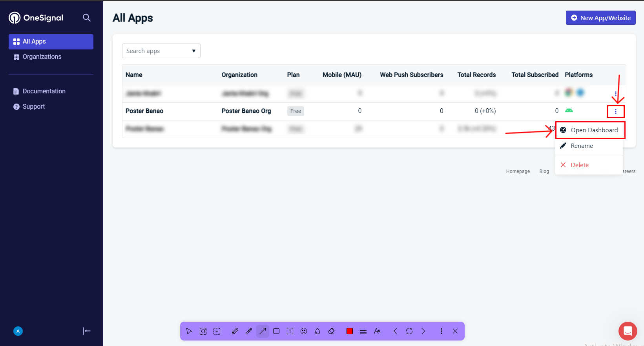Click the New App/Website button

point(600,18)
